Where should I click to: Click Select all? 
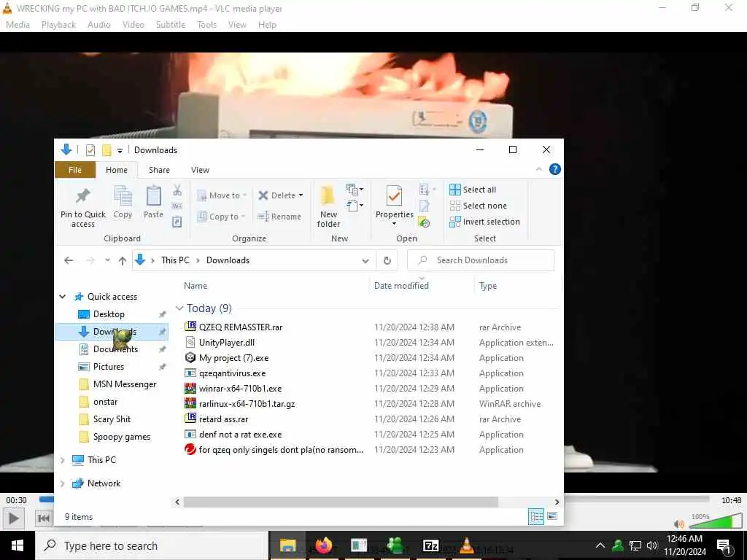473,190
